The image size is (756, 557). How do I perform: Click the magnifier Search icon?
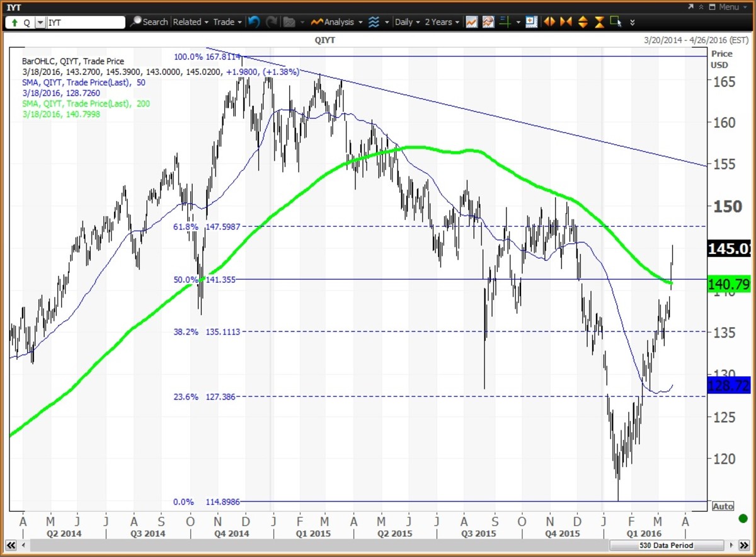(136, 22)
